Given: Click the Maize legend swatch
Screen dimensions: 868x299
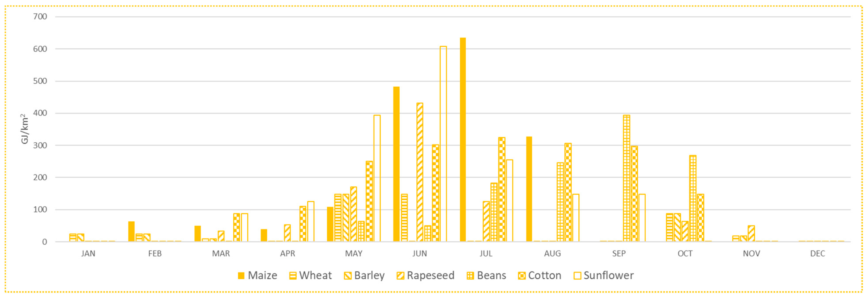Looking at the screenshot, I should click(x=241, y=276).
